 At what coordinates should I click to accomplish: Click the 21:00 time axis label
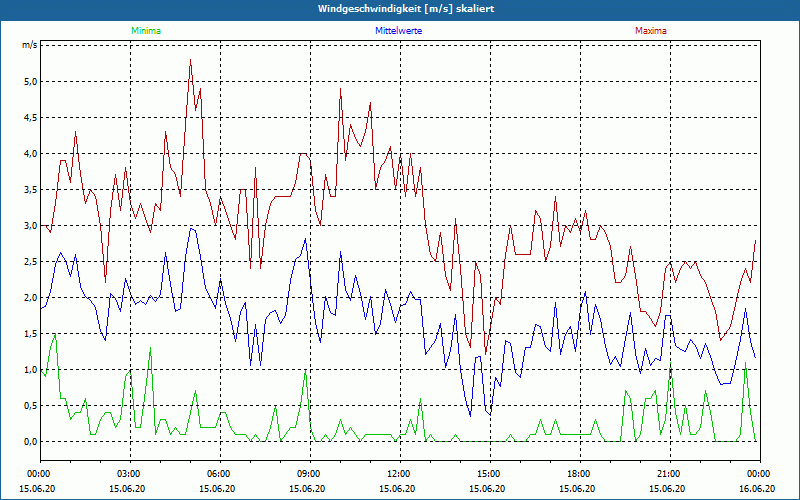(x=670, y=474)
